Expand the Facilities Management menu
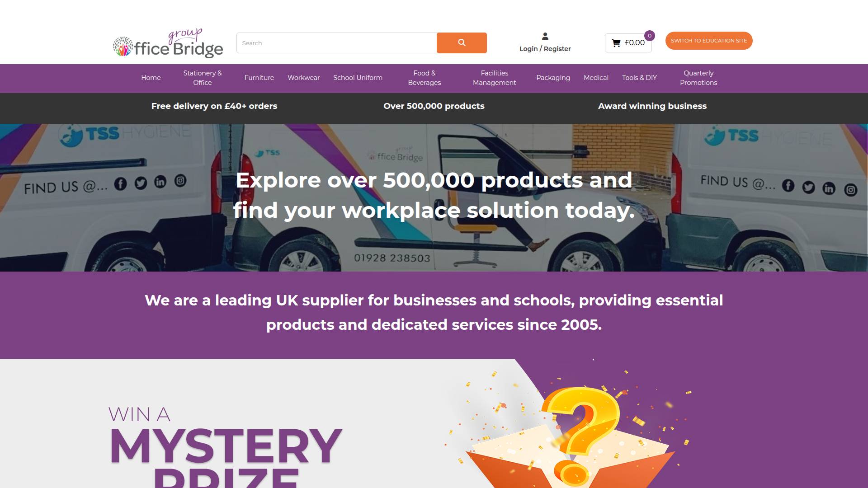868x488 pixels. tap(494, 78)
